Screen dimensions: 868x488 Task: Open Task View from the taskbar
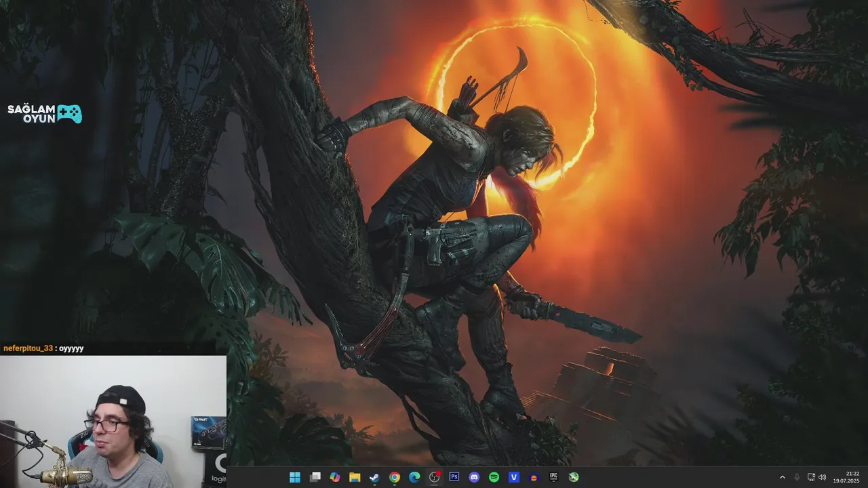click(x=315, y=477)
